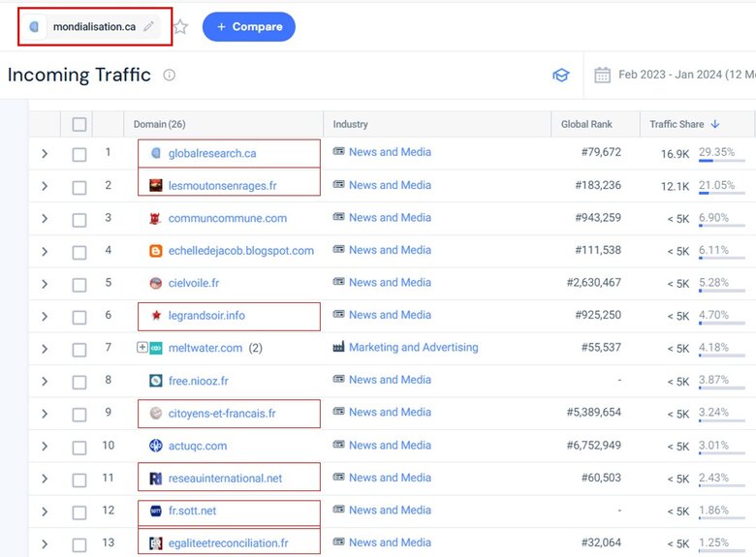Toggle the select-all checkbox in table header
Image resolution: width=756 pixels, height=557 pixels.
click(79, 124)
